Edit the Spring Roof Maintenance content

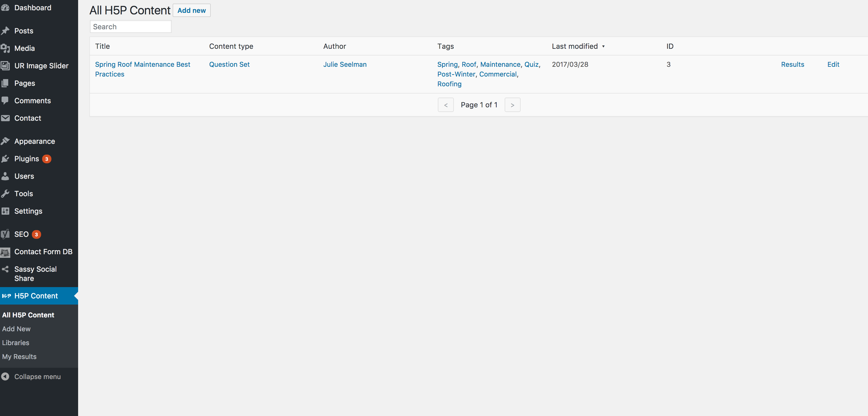tap(833, 64)
